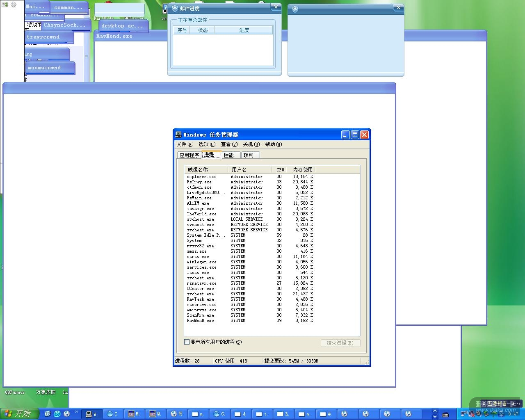This screenshot has height=420, width=525.
Task: Close the 邮件进度 window
Action: (x=276, y=7)
